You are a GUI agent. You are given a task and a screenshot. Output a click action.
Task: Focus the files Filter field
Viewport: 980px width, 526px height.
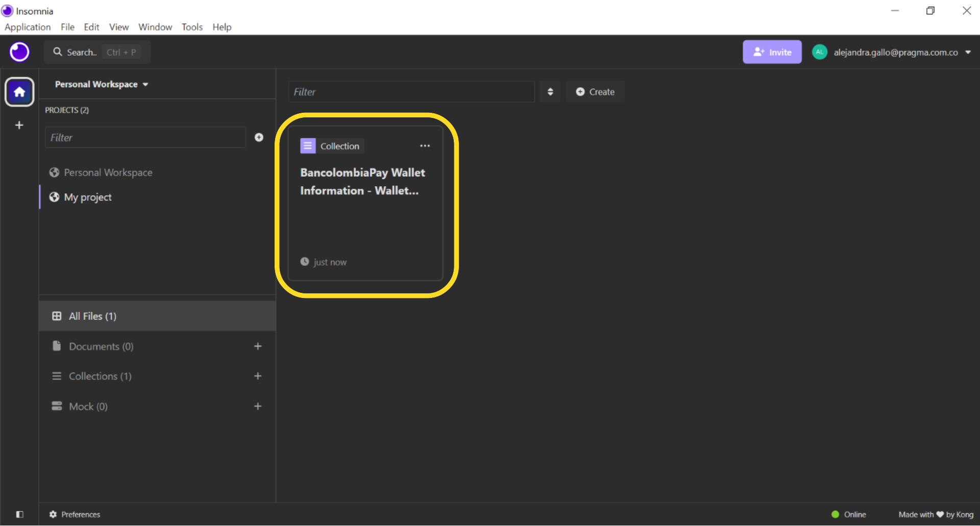(x=411, y=92)
